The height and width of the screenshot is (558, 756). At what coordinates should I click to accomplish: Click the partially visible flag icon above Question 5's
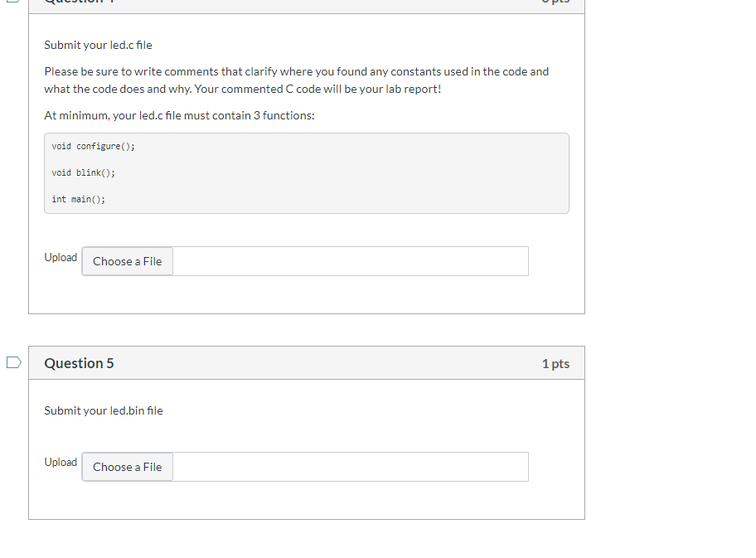14,2
